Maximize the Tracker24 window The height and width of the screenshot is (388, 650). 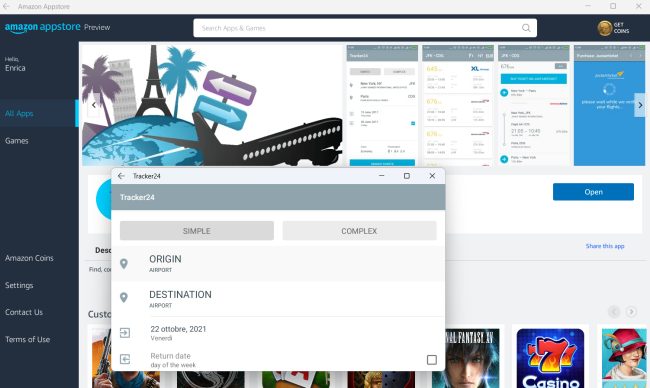pyautogui.click(x=407, y=176)
